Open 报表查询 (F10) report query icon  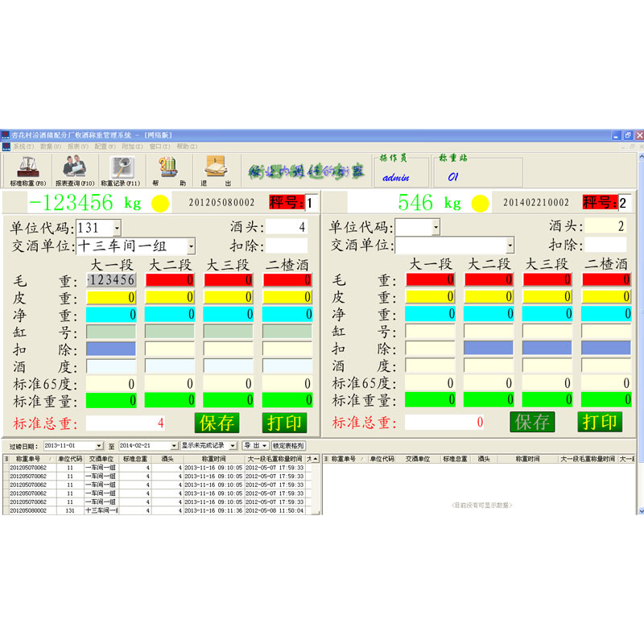(x=75, y=171)
